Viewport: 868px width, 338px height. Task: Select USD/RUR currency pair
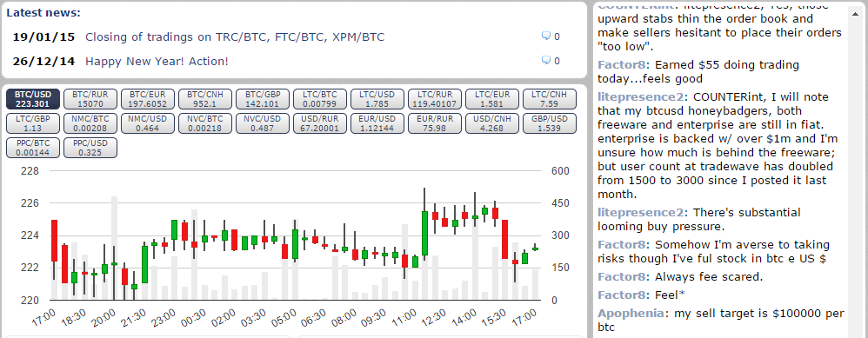pyautogui.click(x=319, y=123)
